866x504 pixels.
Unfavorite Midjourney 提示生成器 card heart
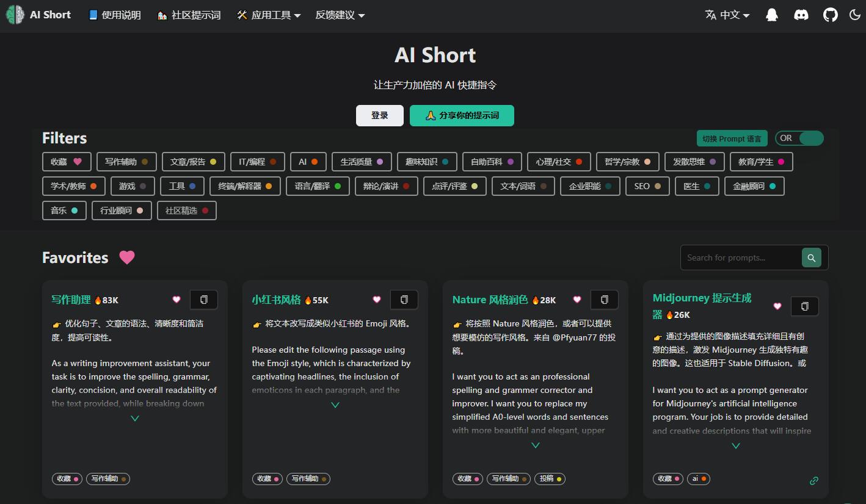click(x=777, y=306)
